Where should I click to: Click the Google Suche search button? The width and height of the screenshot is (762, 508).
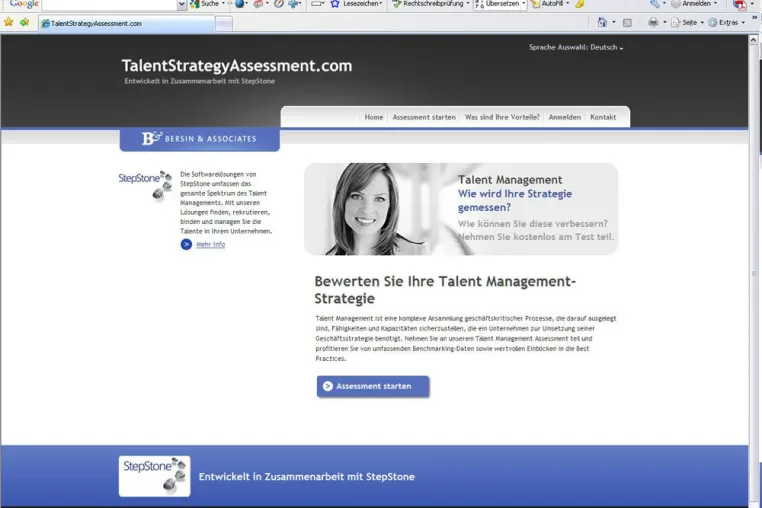pos(205,4)
